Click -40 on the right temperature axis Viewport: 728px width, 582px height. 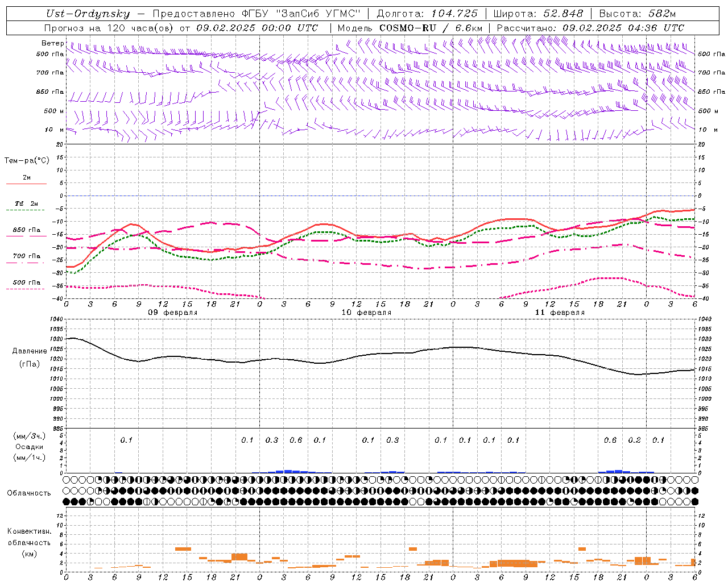704,299
